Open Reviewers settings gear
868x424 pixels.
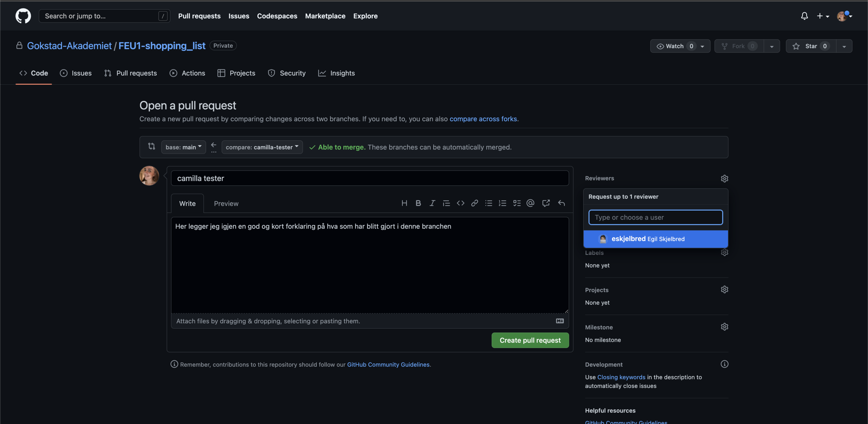[724, 178]
